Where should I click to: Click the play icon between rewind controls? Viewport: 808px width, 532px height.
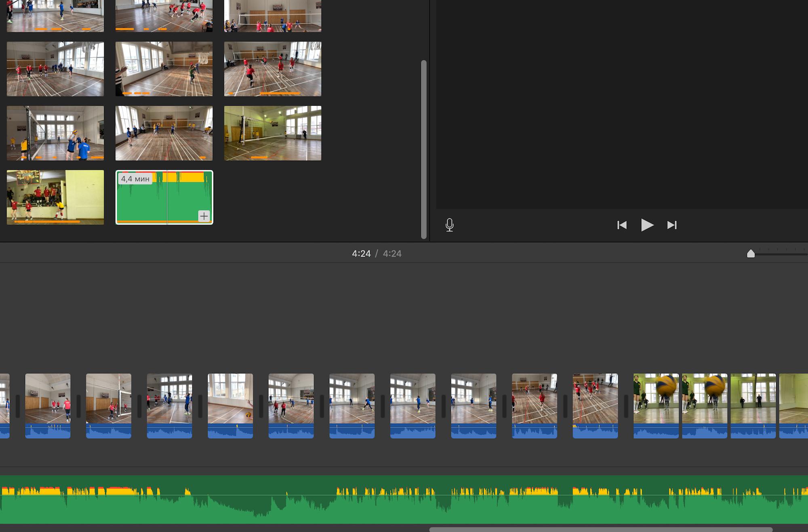[647, 225]
